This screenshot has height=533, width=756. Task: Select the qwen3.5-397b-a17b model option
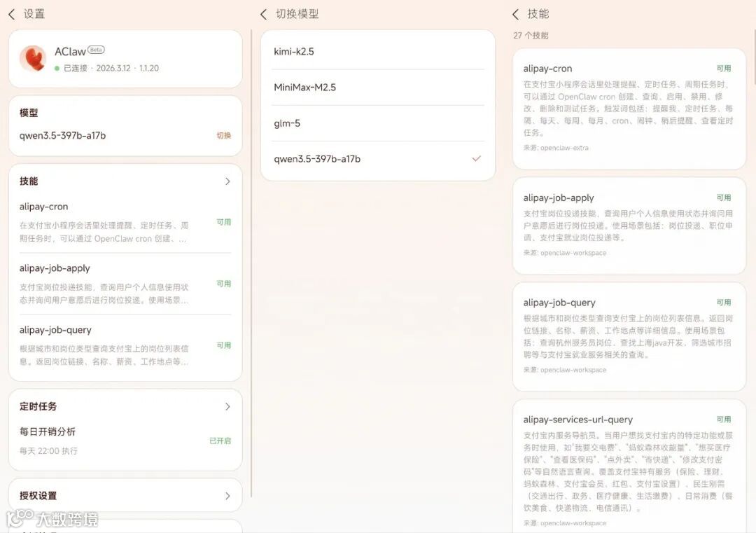point(378,159)
